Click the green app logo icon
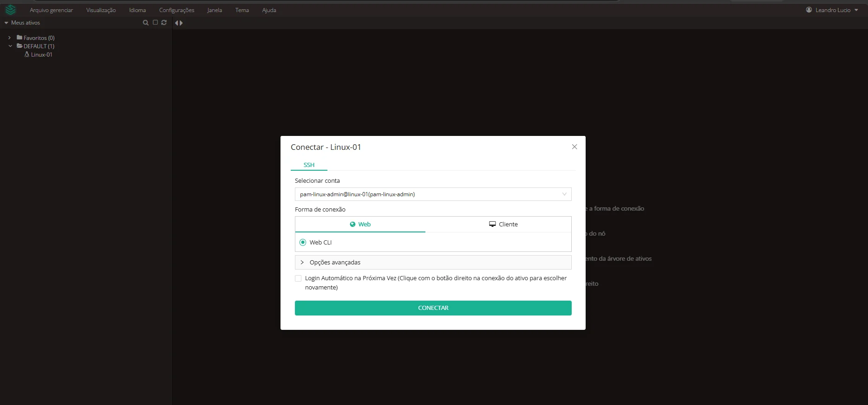Screen dimensions: 868x405 tap(10, 10)
